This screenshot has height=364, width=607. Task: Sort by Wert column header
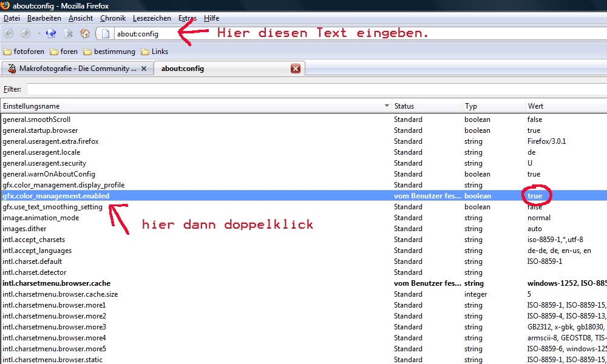coord(566,106)
